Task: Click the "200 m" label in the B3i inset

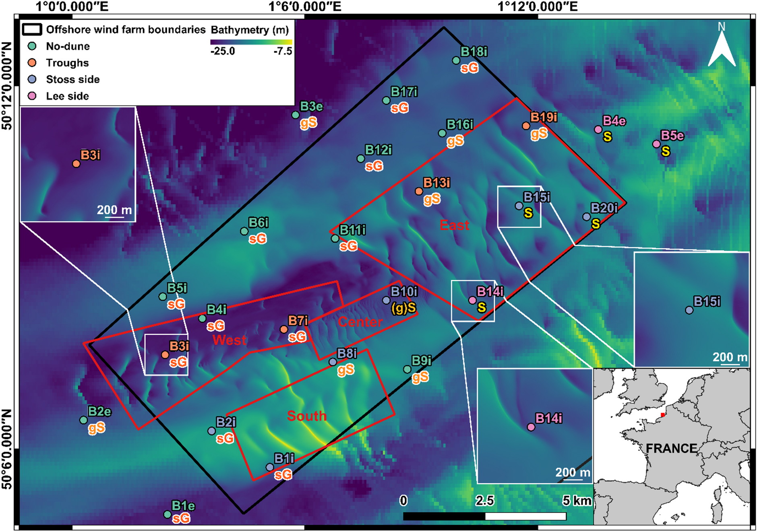Action: click(114, 210)
